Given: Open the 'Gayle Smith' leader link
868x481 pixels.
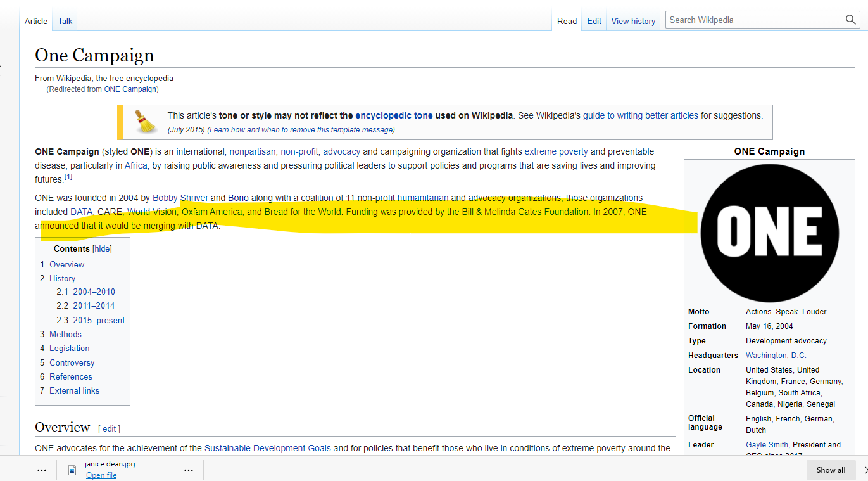Looking at the screenshot, I should click(767, 445).
